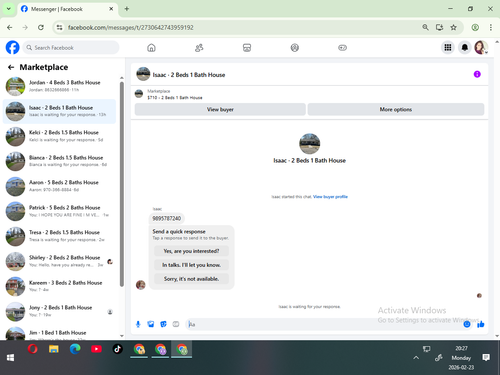
Task: Open the Groups icon in top navigation
Action: pos(295,48)
